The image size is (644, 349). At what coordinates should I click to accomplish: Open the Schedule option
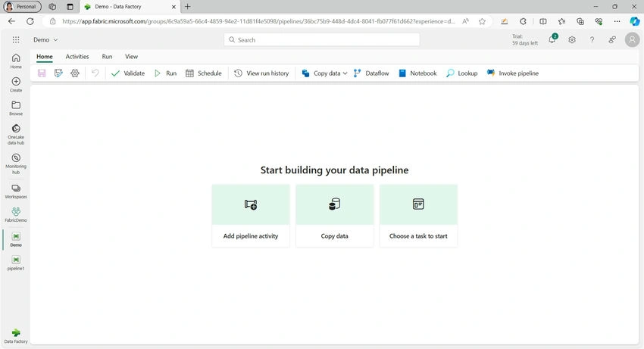pos(204,73)
